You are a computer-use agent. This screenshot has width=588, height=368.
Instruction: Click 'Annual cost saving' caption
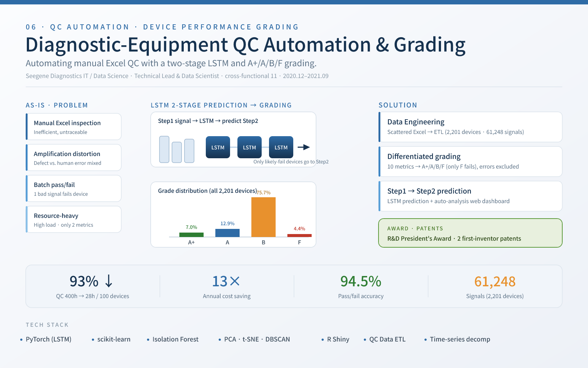(x=227, y=296)
